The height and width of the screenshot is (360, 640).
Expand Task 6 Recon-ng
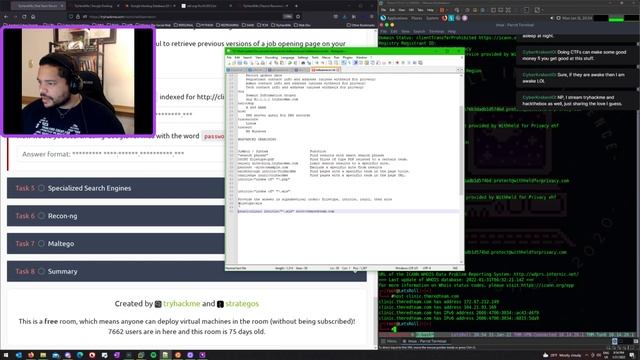tap(187, 216)
